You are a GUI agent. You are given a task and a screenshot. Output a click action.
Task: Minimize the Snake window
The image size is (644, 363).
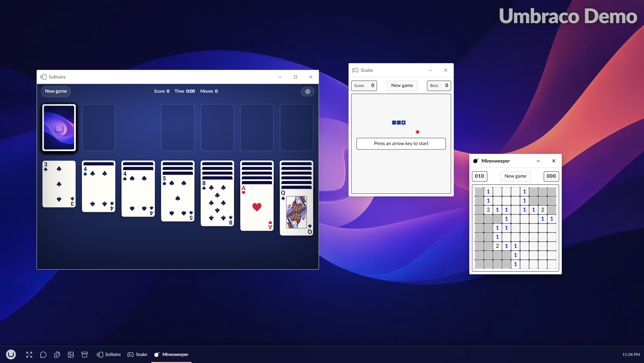430,70
